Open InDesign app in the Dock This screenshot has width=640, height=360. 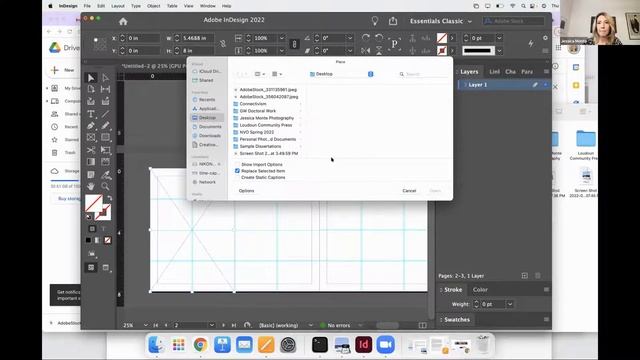363,345
